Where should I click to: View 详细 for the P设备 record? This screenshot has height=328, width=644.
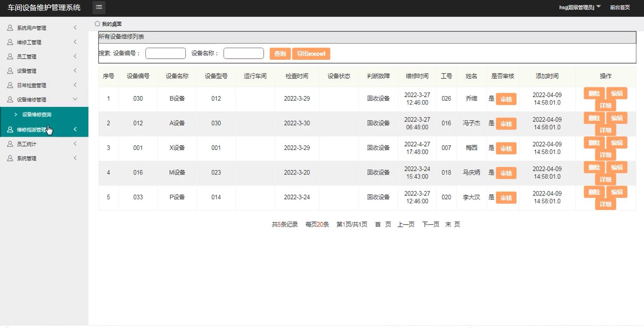click(605, 204)
